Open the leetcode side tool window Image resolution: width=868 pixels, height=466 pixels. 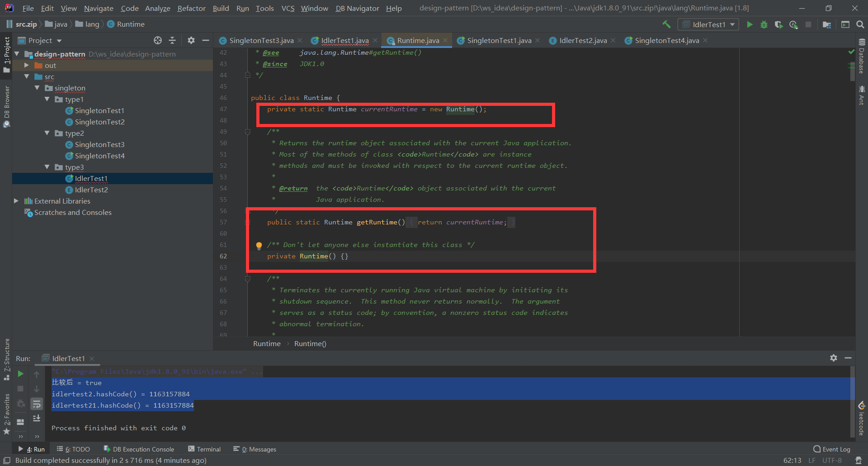(x=862, y=418)
